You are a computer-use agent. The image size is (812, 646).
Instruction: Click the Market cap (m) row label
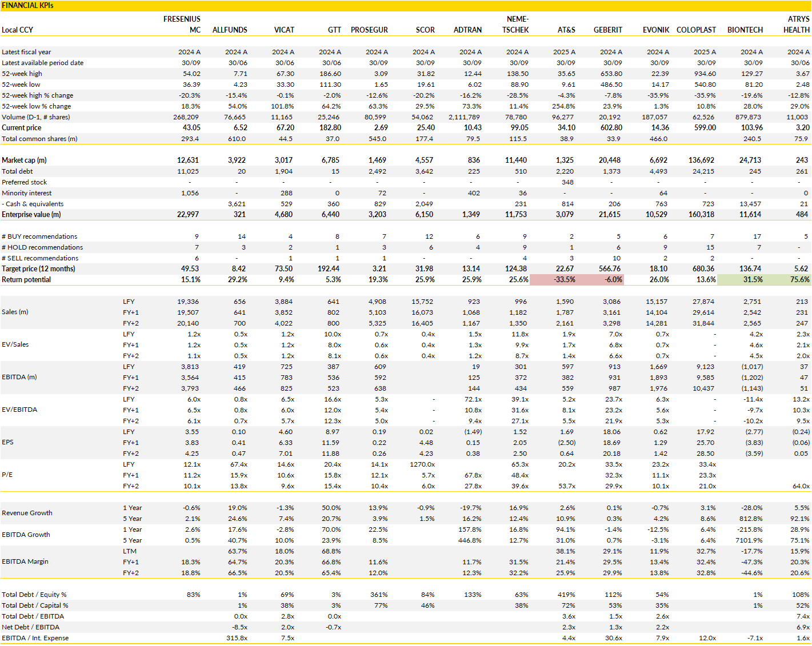(x=24, y=161)
